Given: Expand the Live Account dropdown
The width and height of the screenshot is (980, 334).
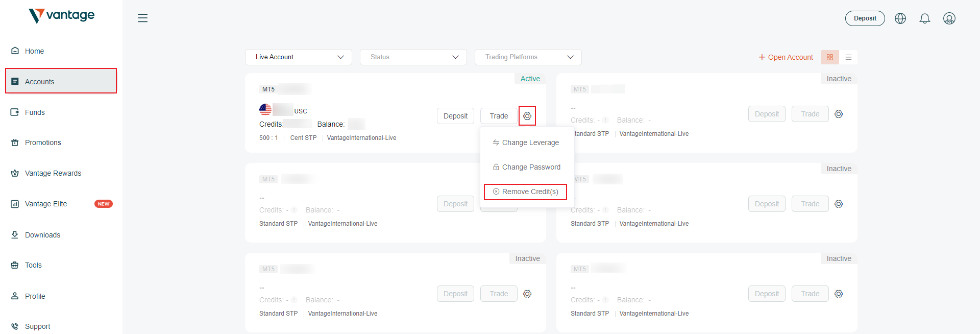Looking at the screenshot, I should (299, 57).
